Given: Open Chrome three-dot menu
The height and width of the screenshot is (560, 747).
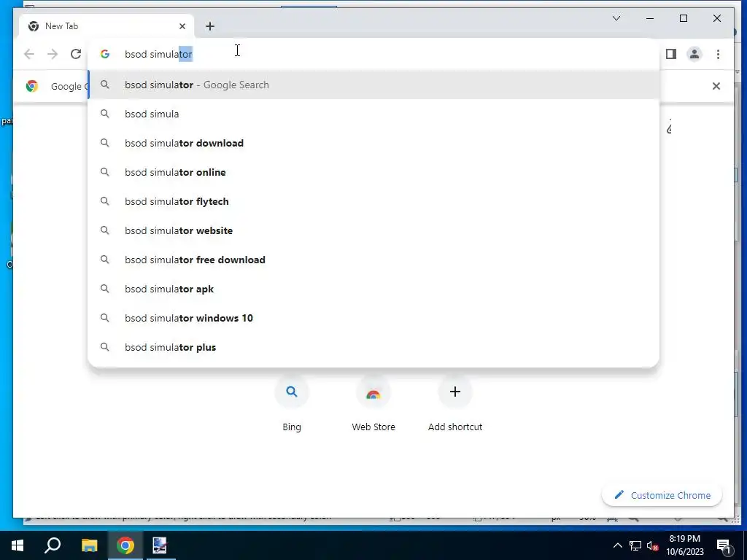Looking at the screenshot, I should pos(718,54).
